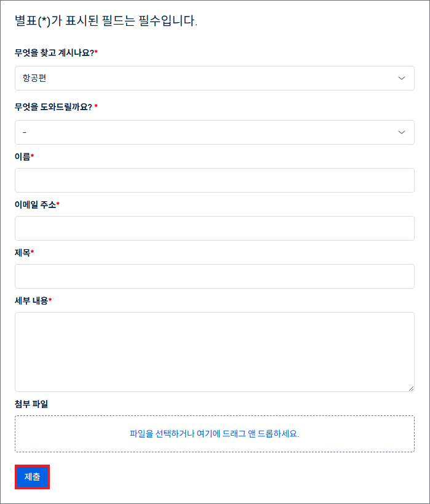Open the 무엇을 찾고 계시나요 select box
Viewport: 430px width, 504px height.
pos(214,78)
